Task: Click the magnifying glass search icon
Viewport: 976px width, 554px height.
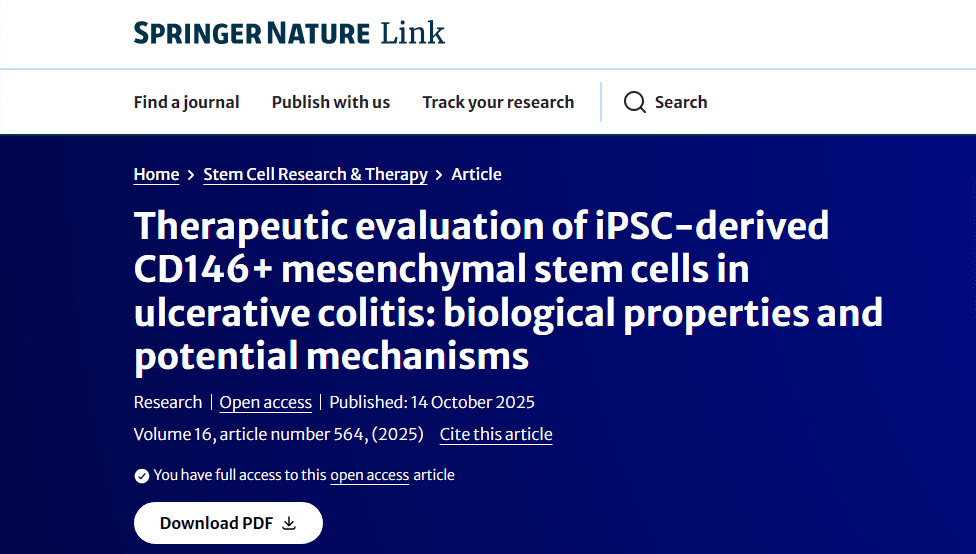Action: [x=634, y=102]
